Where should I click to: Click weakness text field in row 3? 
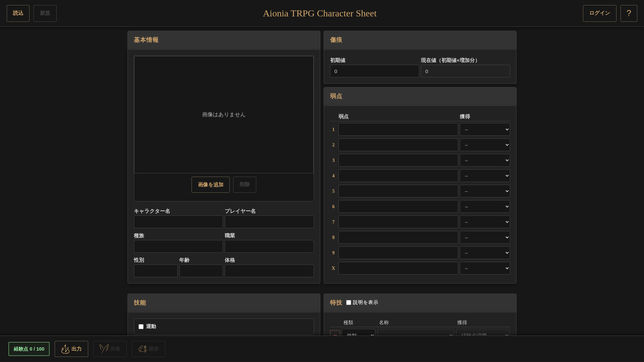point(398,160)
